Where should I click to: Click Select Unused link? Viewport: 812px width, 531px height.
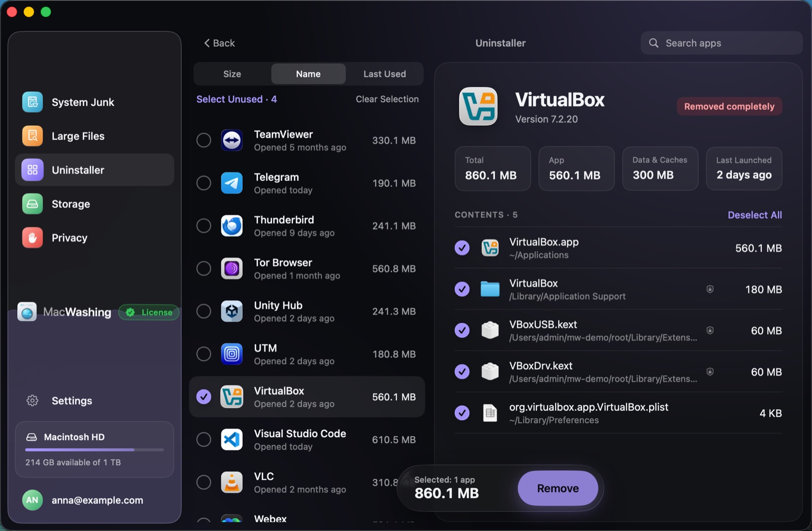point(236,99)
